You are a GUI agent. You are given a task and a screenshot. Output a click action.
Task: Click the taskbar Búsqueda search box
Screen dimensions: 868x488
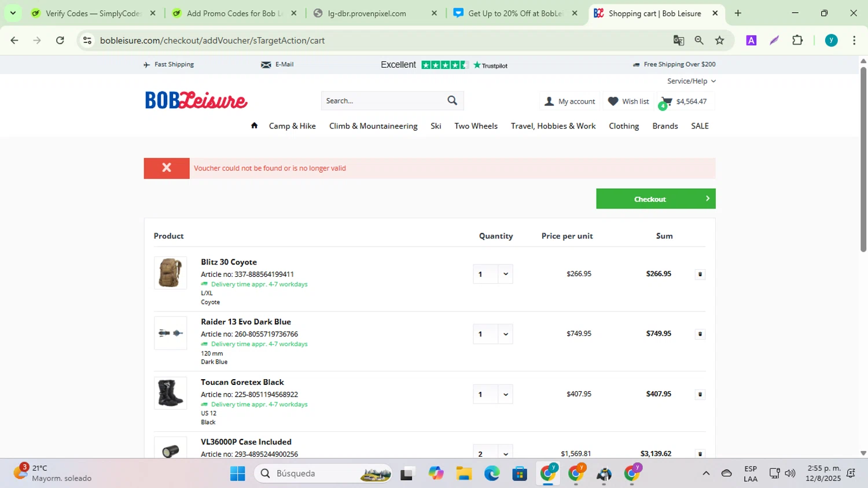(323, 474)
